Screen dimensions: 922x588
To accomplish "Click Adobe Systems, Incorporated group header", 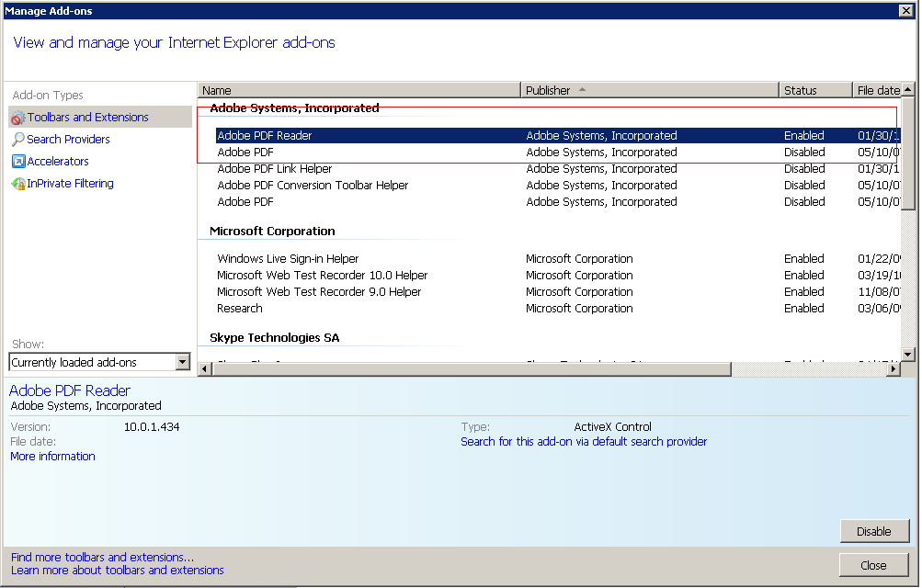I will coord(294,108).
